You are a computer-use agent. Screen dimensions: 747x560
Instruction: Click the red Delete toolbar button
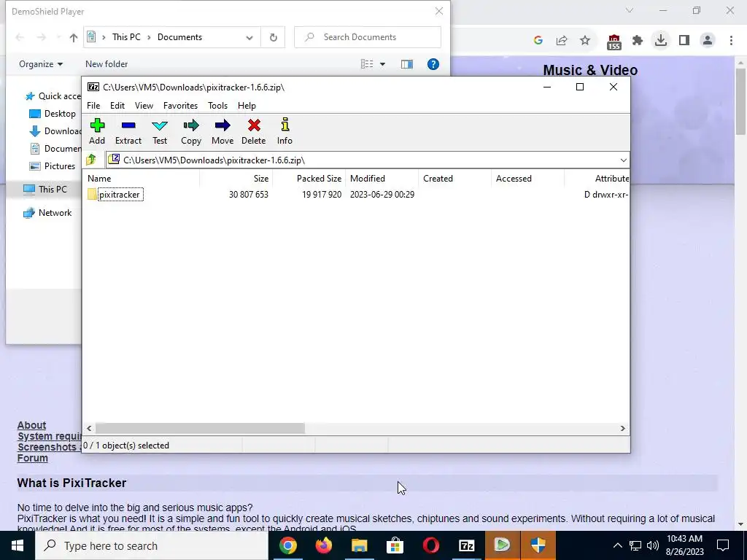point(253,131)
